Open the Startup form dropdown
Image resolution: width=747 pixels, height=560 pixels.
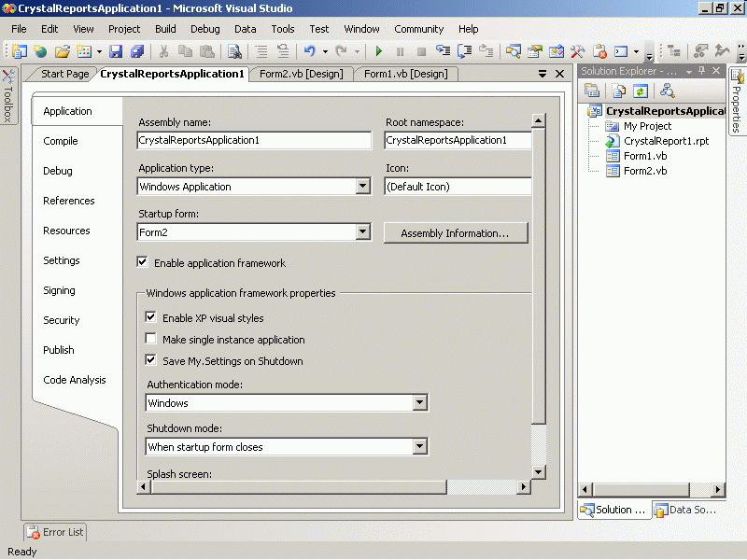[363, 231]
